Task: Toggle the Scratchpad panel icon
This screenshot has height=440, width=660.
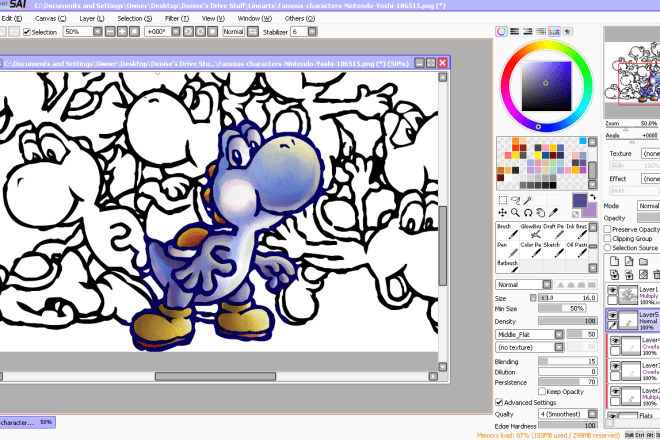Action: click(x=568, y=32)
